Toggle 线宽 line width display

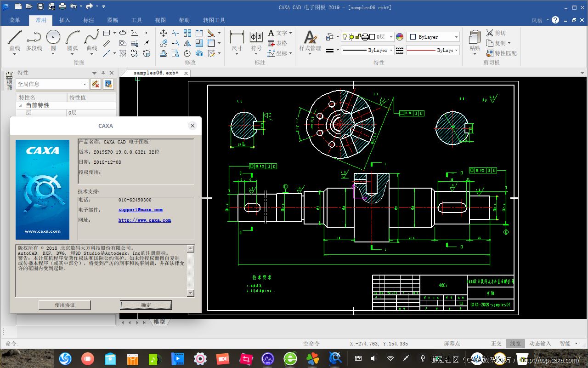[515, 344]
